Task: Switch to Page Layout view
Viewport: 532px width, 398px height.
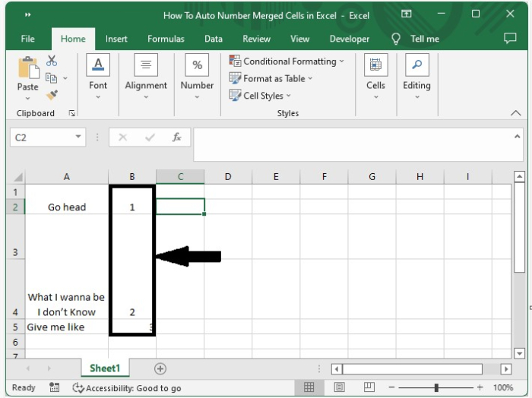Action: click(339, 387)
